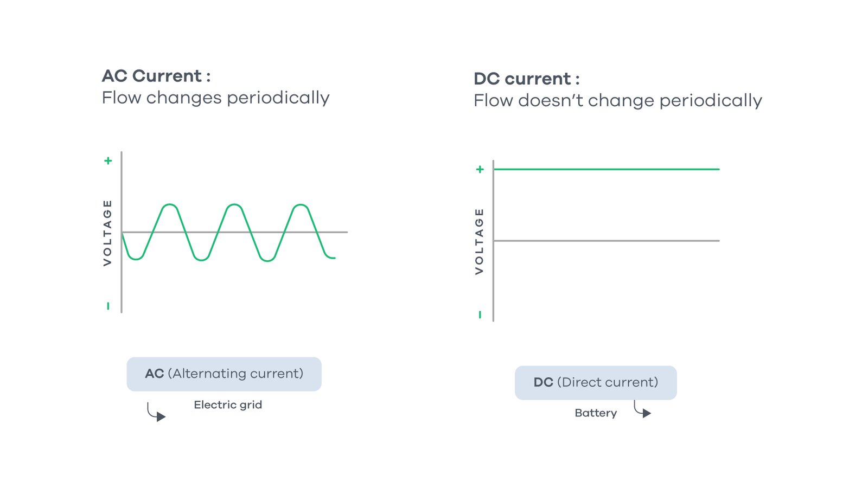The height and width of the screenshot is (488, 868).
Task: Click the green minus sign on DC graph
Action: [480, 314]
